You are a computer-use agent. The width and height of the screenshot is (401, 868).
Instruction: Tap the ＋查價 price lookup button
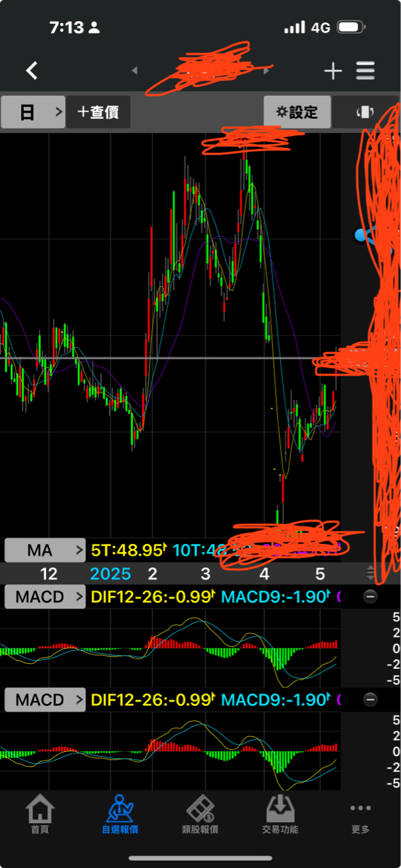click(x=98, y=112)
